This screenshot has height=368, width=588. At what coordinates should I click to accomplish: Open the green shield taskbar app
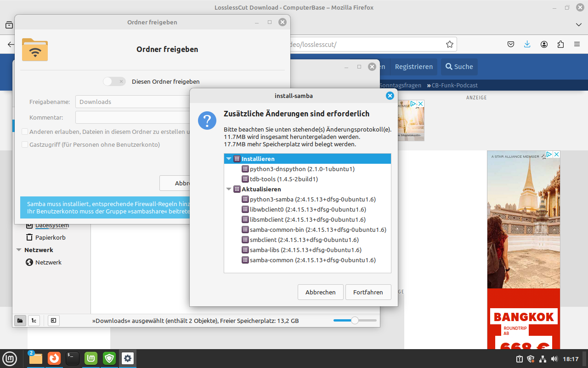(109, 358)
